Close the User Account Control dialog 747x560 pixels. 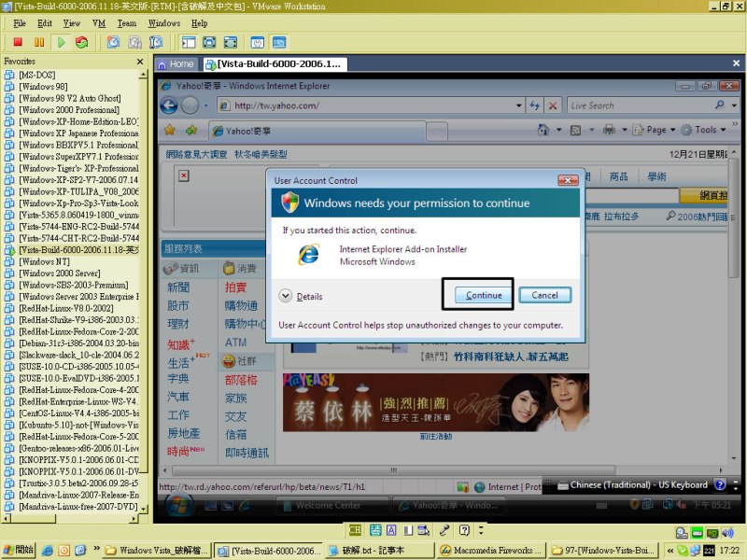pos(568,180)
